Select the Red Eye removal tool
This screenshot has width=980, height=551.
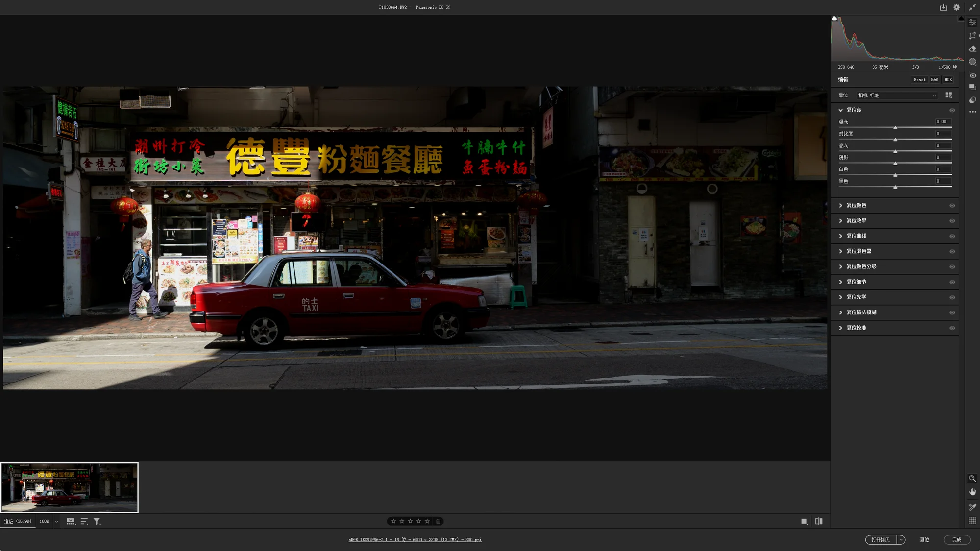pyautogui.click(x=972, y=75)
